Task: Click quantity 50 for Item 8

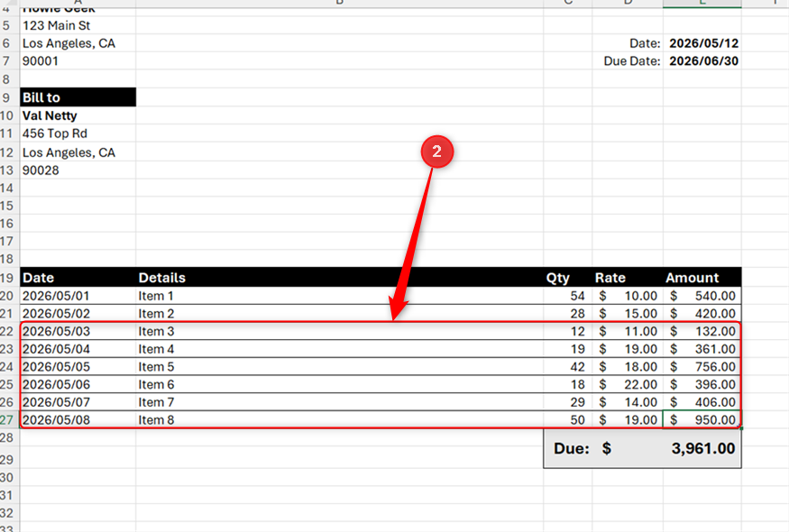Action: [568, 419]
